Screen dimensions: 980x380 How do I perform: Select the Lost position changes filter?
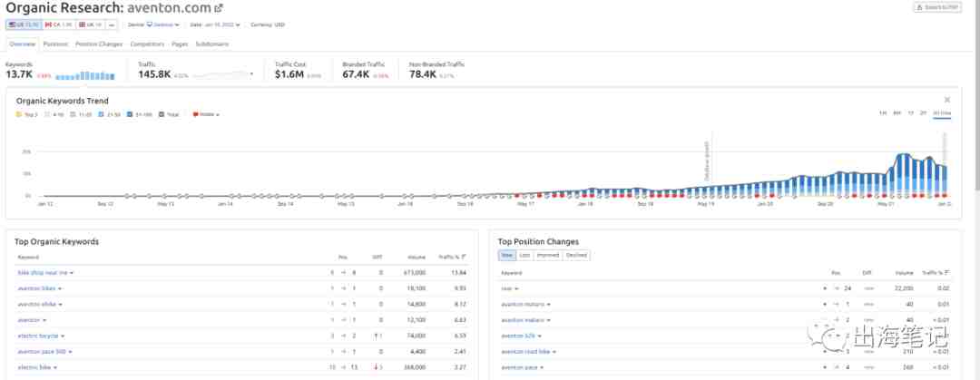coord(524,255)
